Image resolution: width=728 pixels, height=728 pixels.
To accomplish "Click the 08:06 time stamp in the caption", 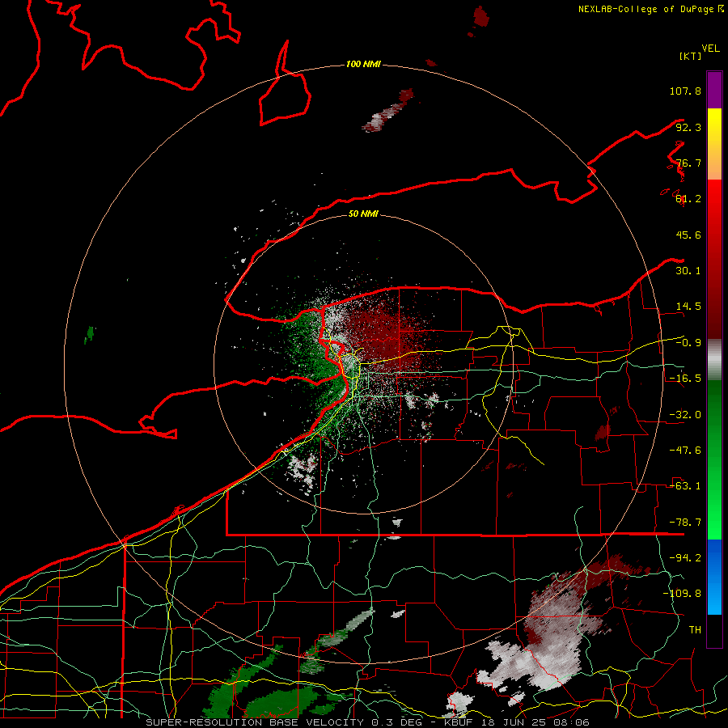I will 573,722.
